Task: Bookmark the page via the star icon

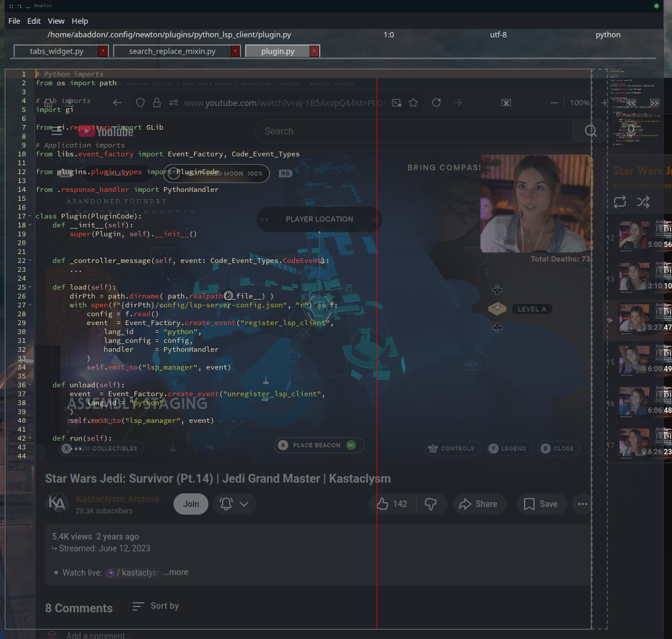Action: coord(413,102)
